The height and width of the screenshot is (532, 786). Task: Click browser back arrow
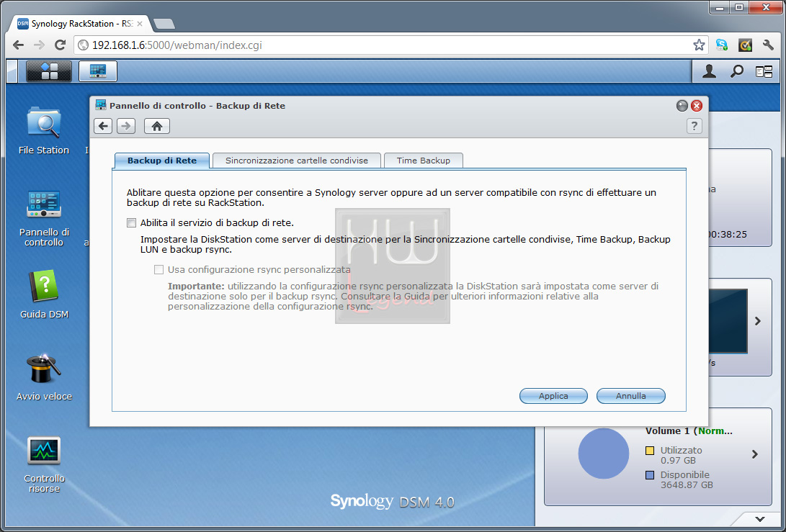[x=19, y=45]
